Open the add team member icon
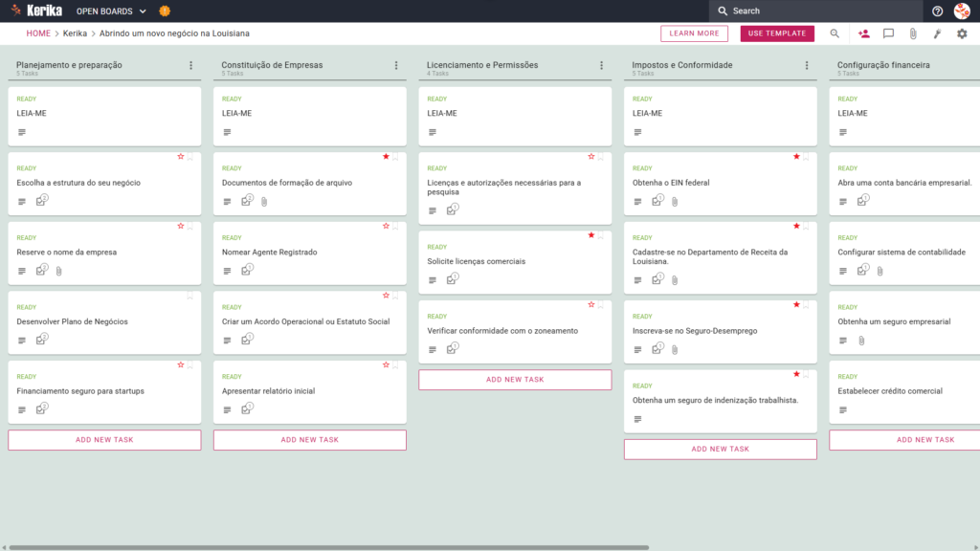 864,33
